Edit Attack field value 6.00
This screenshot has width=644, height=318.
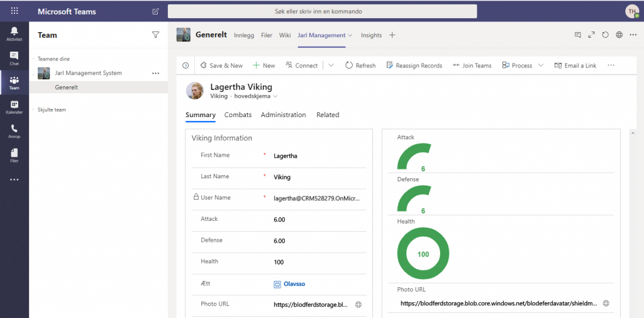click(x=318, y=220)
